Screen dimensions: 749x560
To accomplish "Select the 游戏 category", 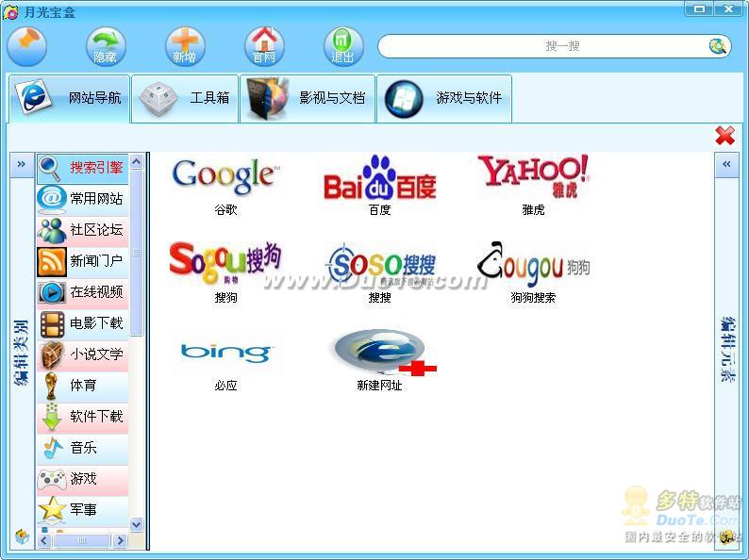I will click(83, 479).
